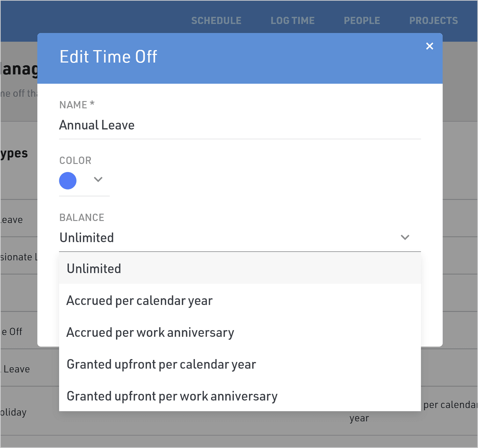
Task: Click the Leave row directly above Holiday
Action: pos(17,369)
